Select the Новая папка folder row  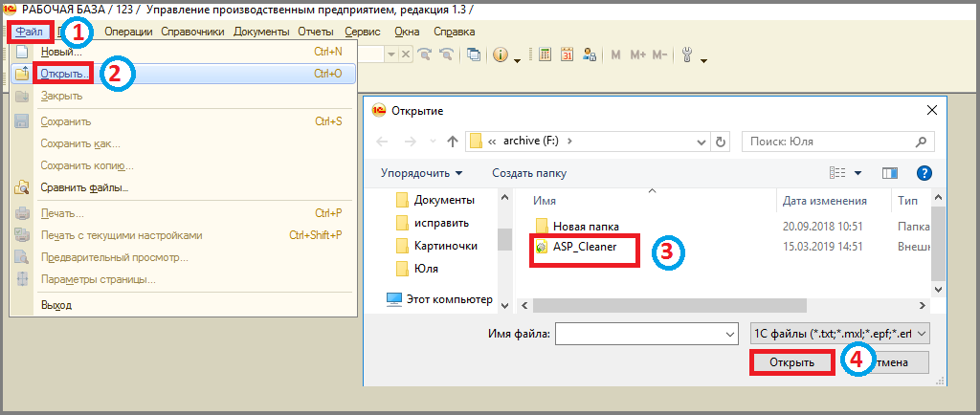tap(731, 226)
